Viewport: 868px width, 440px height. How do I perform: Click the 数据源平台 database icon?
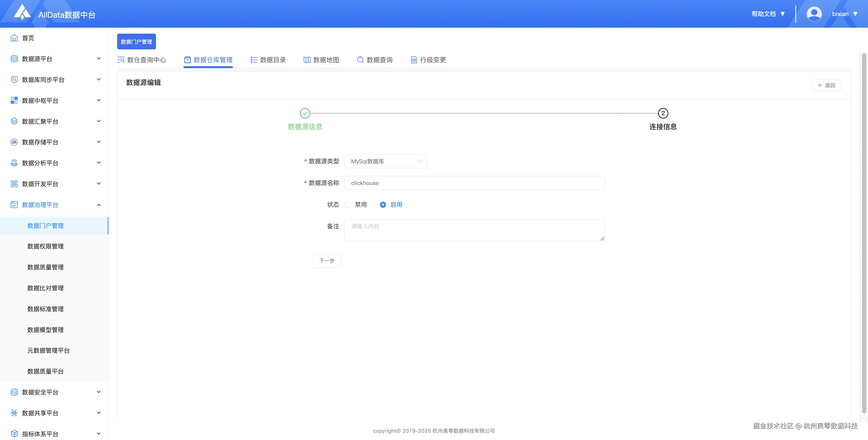pos(14,59)
